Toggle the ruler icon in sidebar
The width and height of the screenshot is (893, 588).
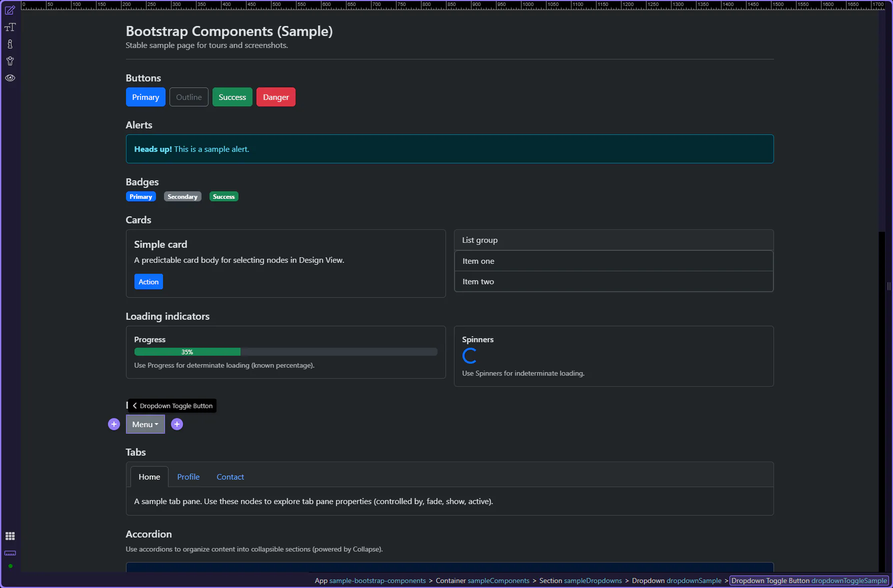(x=10, y=553)
